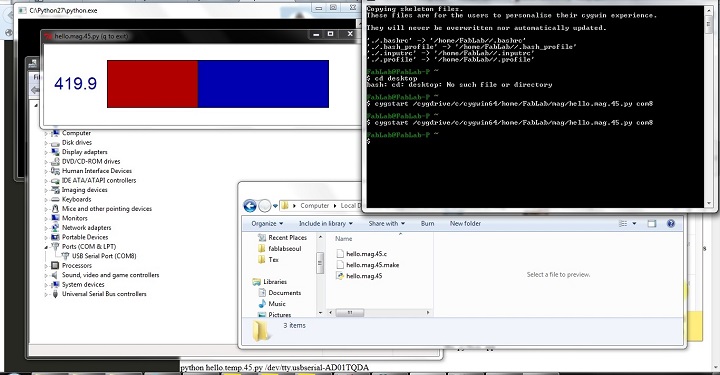Click the terminal window scrollbar down arrow
Image resolution: width=720 pixels, height=375 pixels.
[709, 203]
